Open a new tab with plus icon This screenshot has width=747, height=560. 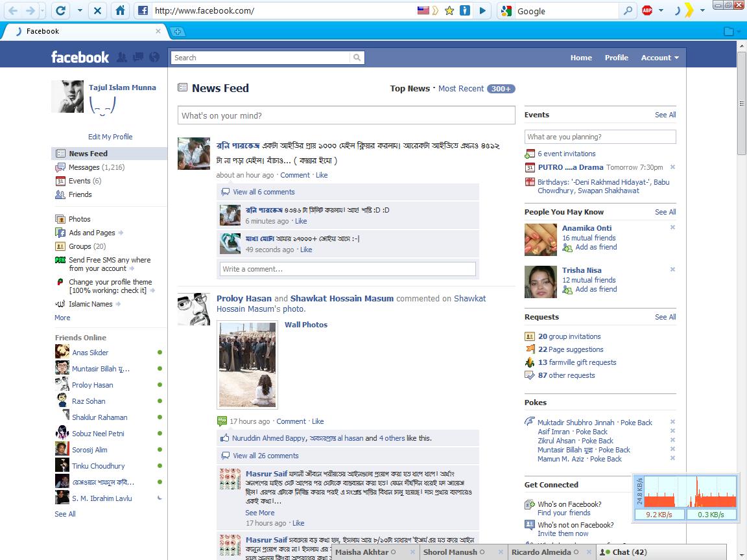(x=177, y=31)
